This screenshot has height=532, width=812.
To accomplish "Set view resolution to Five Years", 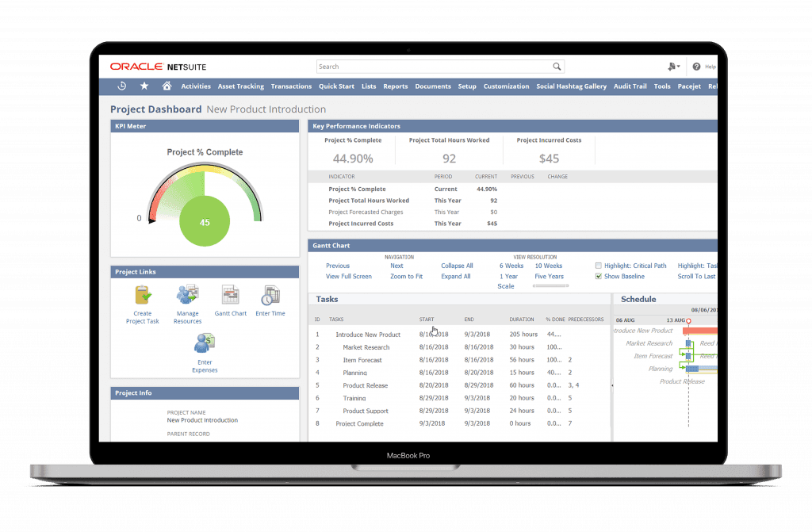I will pos(549,277).
